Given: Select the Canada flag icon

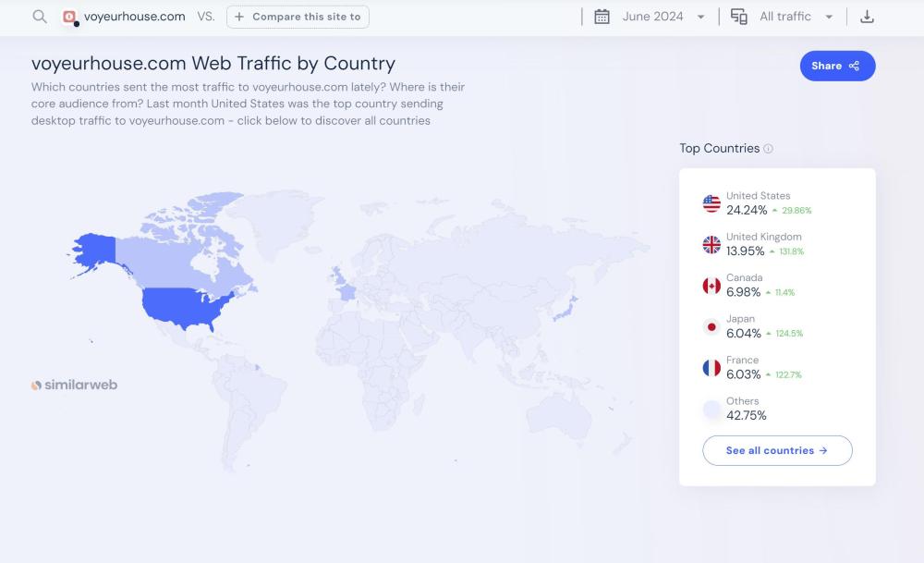Looking at the screenshot, I should 711,286.
